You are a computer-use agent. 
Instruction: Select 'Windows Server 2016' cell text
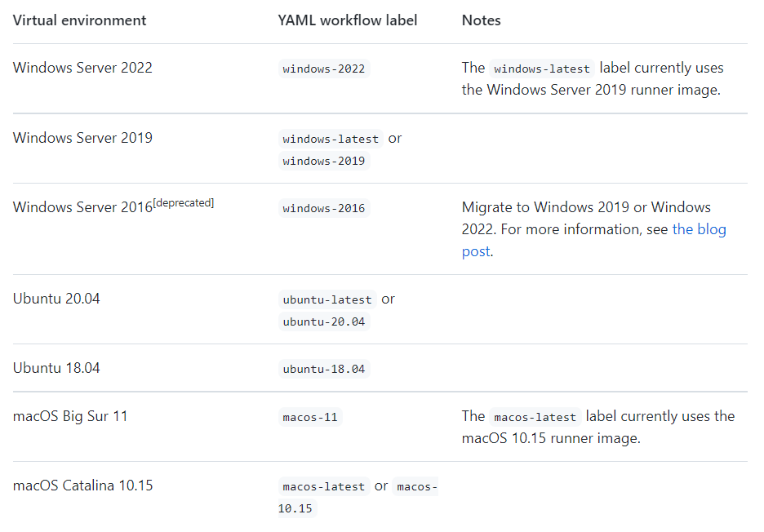coord(82,207)
